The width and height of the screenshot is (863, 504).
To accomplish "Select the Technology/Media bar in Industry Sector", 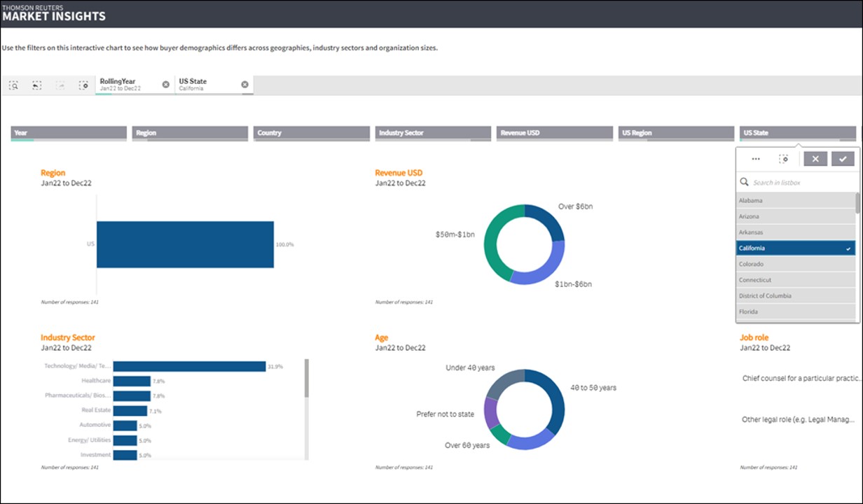I will click(189, 366).
